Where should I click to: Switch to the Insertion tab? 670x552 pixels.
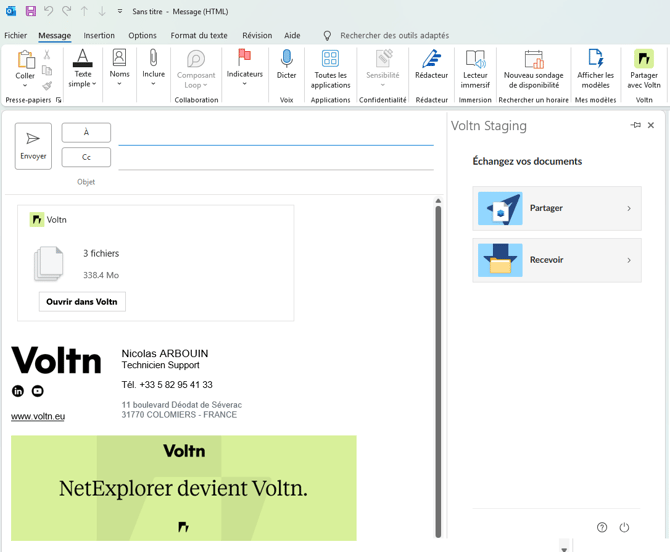99,35
